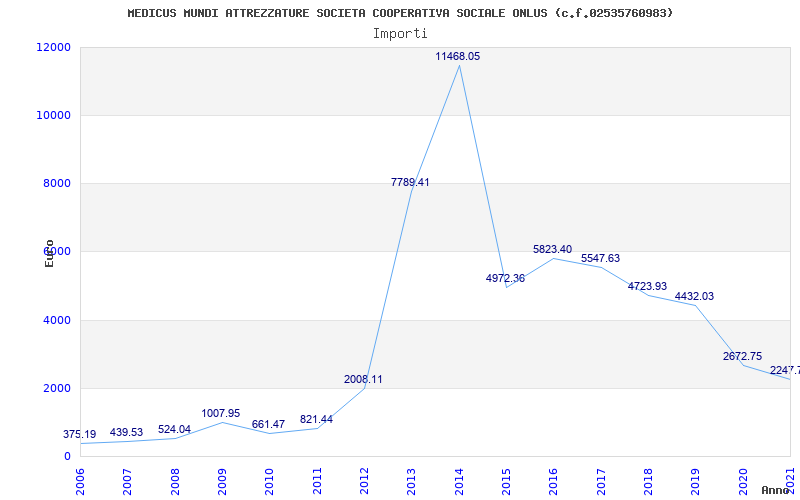
Task: Select the data label 524.04
Action: (x=174, y=430)
